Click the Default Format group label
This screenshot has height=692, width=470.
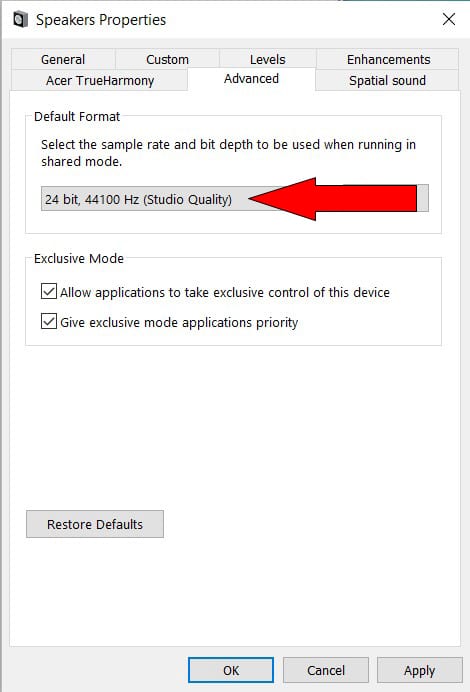pyautogui.click(x=77, y=117)
